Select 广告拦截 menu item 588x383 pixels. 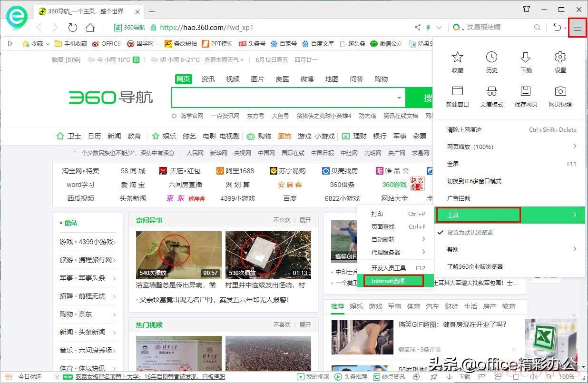[x=509, y=198]
